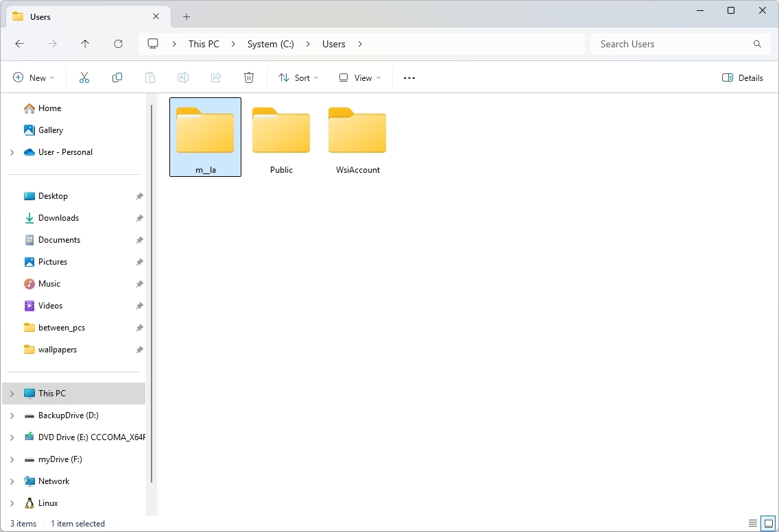Expand BackupDrive (D:) tree node
The image size is (779, 532).
pyautogui.click(x=12, y=415)
